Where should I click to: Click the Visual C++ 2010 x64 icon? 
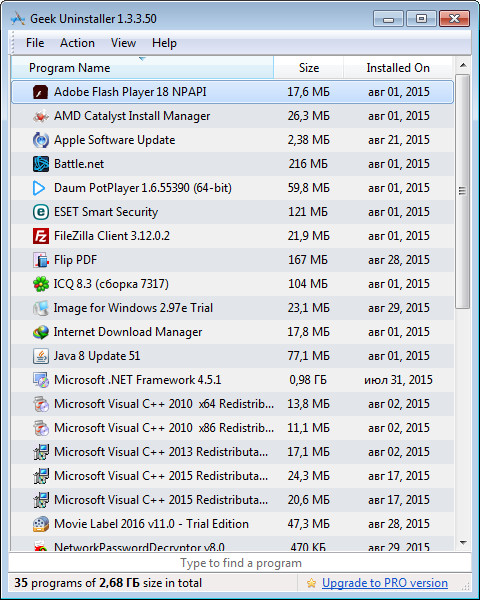click(41, 404)
